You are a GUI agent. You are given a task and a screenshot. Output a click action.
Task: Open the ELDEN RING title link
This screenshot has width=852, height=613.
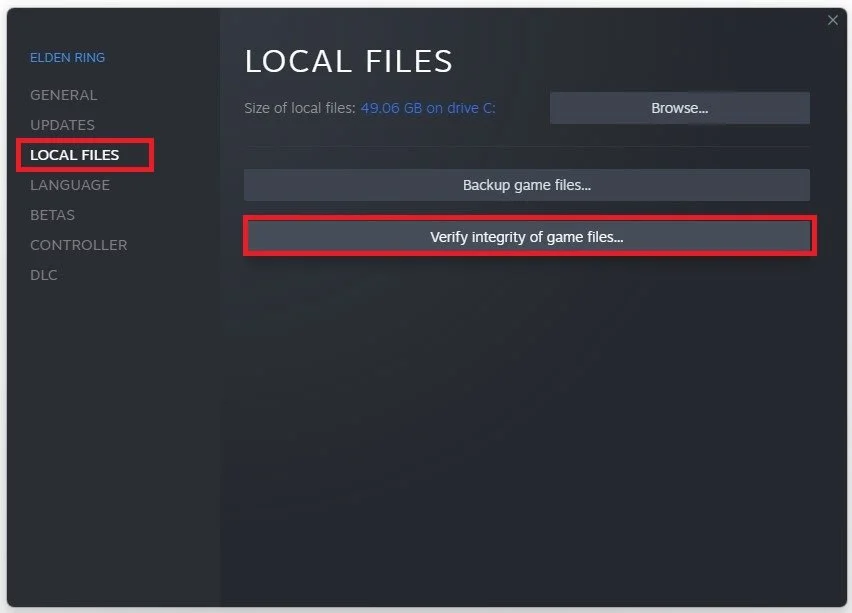[67, 58]
